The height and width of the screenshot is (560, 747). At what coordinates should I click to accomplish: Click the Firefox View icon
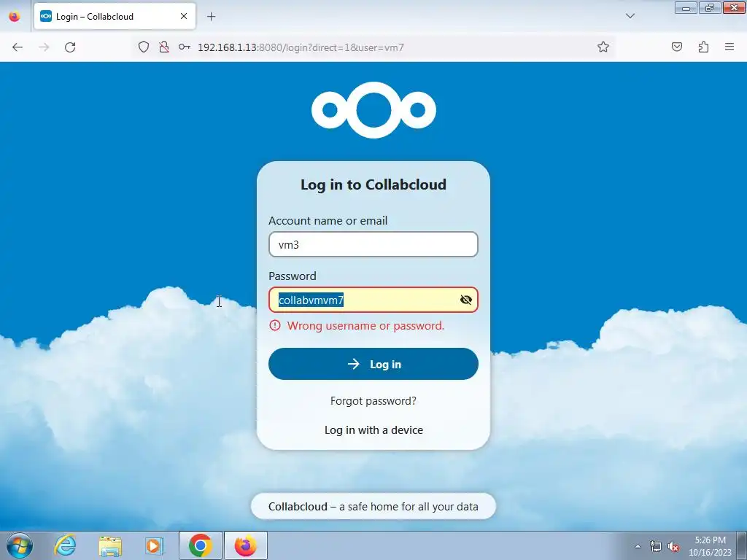point(15,16)
